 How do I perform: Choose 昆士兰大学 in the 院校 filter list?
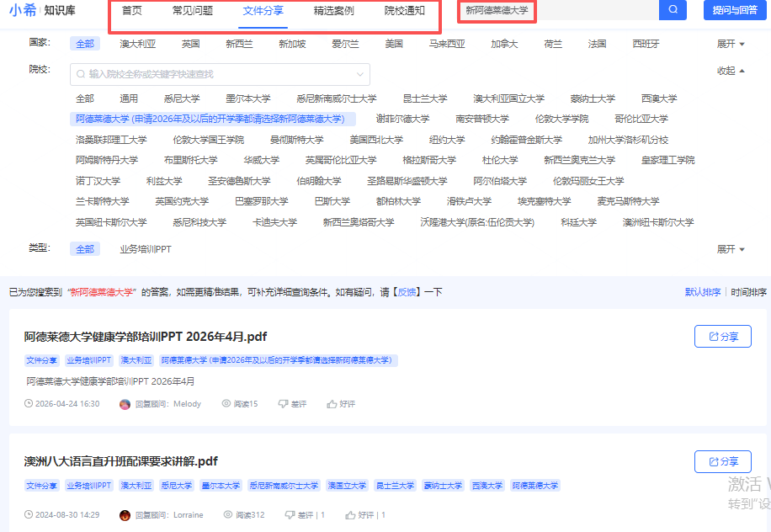[425, 98]
